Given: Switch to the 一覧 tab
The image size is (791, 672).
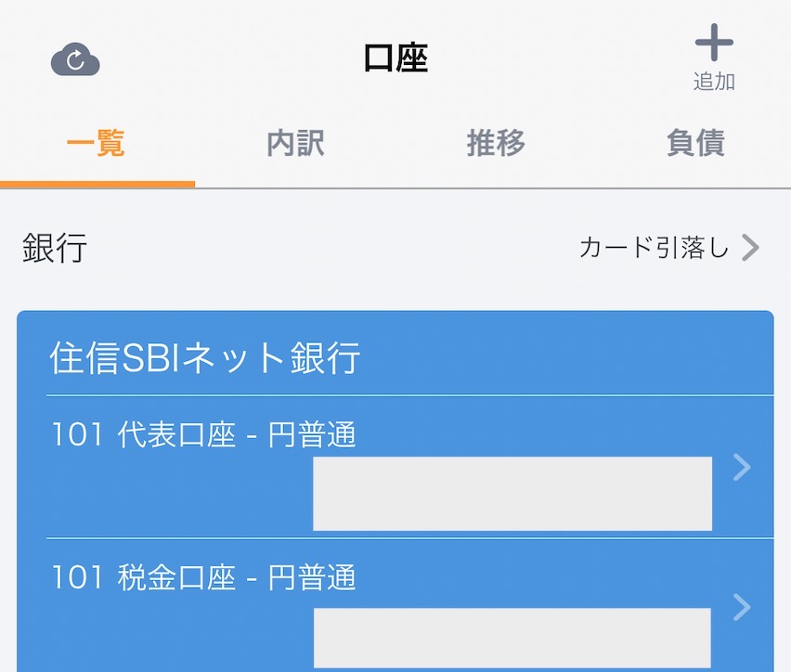Looking at the screenshot, I should click(97, 144).
